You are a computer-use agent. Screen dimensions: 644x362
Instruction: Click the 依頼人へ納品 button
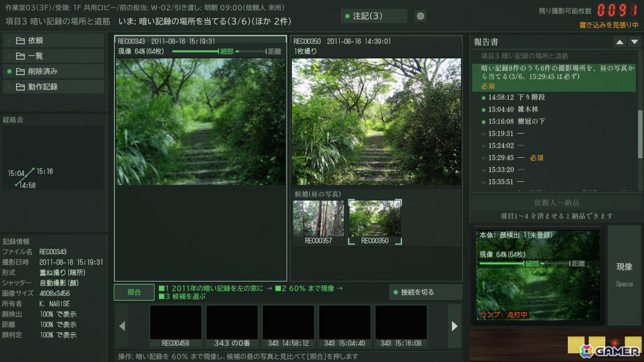coord(557,203)
